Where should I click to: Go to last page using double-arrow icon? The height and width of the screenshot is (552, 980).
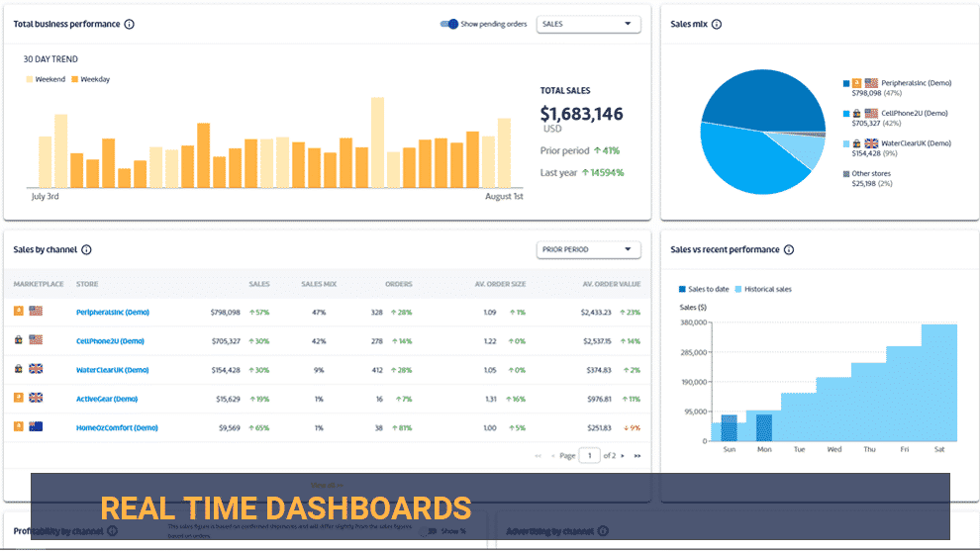click(x=637, y=456)
